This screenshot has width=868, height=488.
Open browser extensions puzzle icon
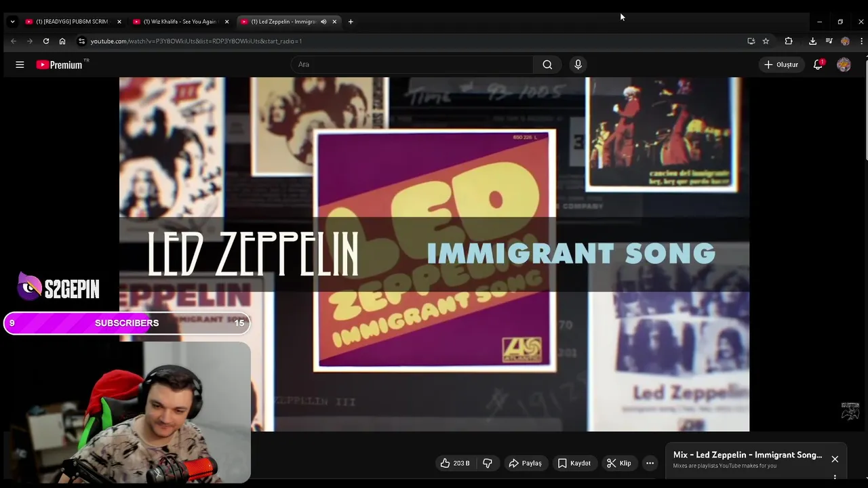789,41
